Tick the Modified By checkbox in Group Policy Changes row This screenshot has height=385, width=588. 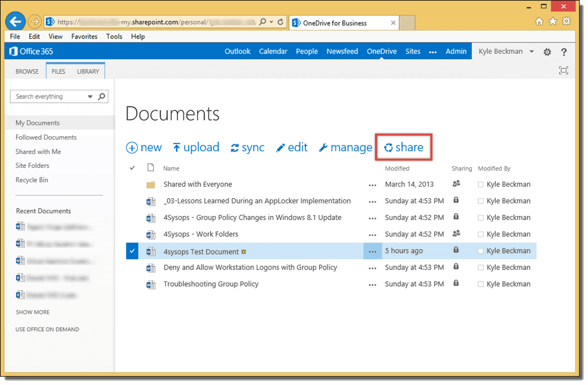[x=481, y=218]
